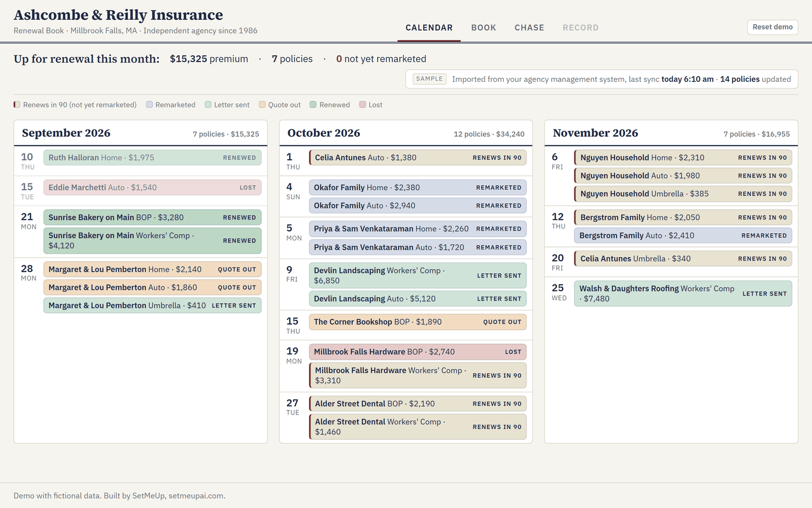This screenshot has width=812, height=508.
Task: Open The Corner Bookshop BOP policy
Action: coord(418,322)
